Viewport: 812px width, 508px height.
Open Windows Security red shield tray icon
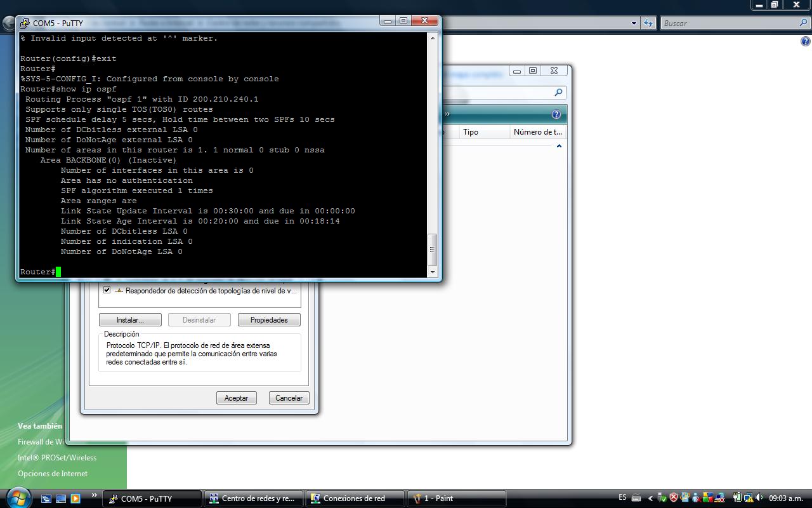tap(674, 498)
